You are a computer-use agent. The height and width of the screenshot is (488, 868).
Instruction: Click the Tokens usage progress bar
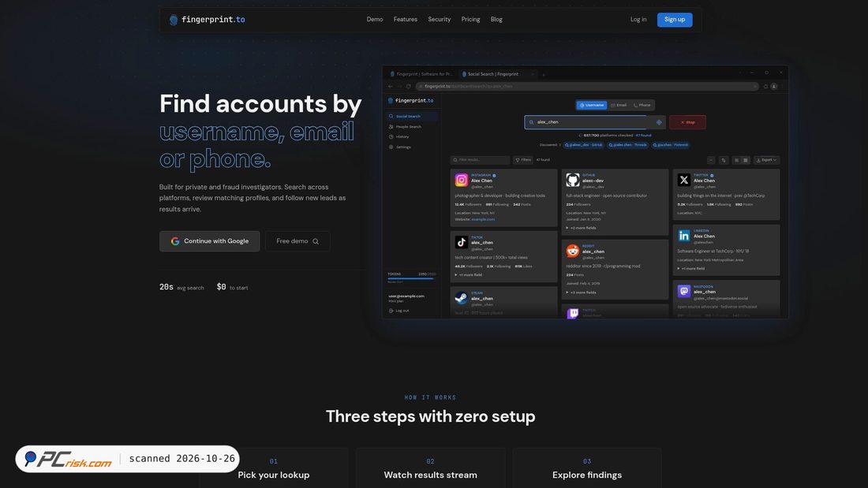tap(412, 278)
